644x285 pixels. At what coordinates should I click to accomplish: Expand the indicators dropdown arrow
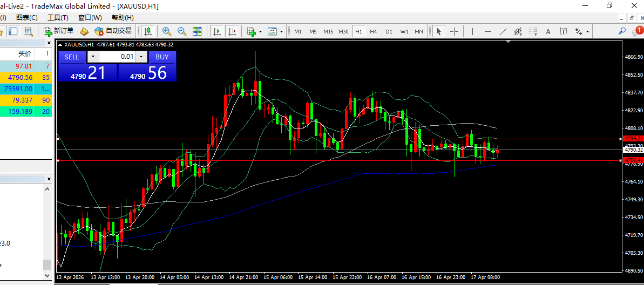[x=260, y=31]
